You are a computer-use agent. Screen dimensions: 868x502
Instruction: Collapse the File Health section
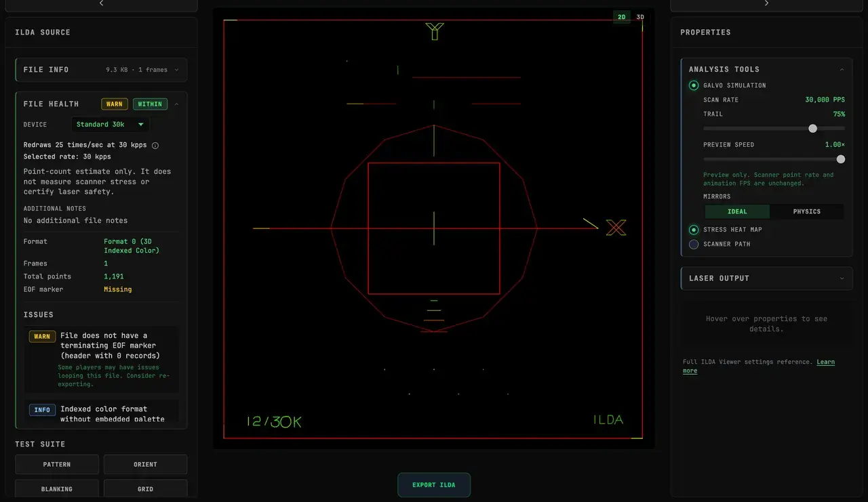click(x=176, y=104)
